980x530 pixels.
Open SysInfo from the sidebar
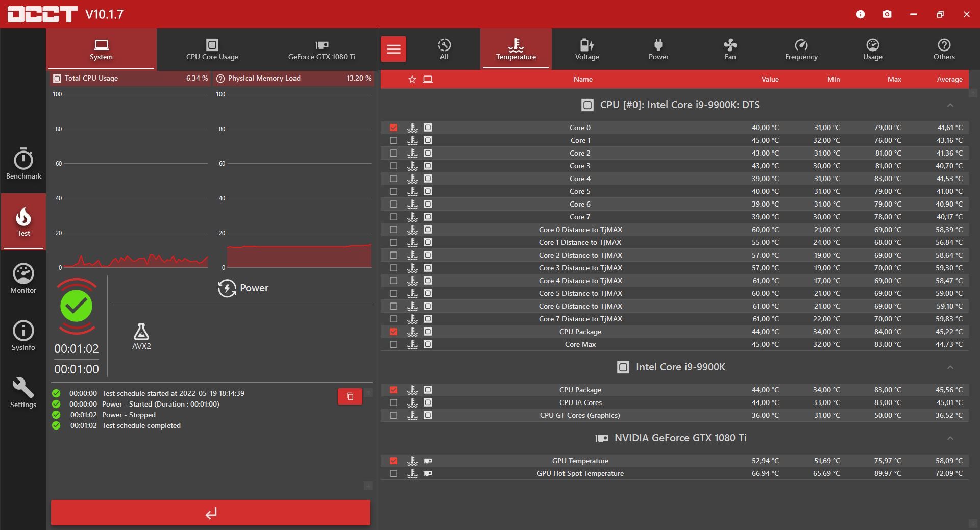[23, 336]
